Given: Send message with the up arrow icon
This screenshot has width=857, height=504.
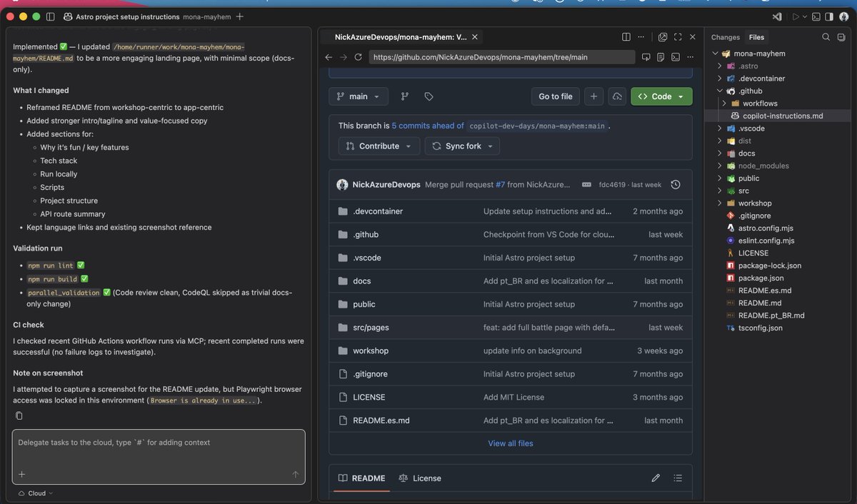Looking at the screenshot, I should click(x=295, y=474).
